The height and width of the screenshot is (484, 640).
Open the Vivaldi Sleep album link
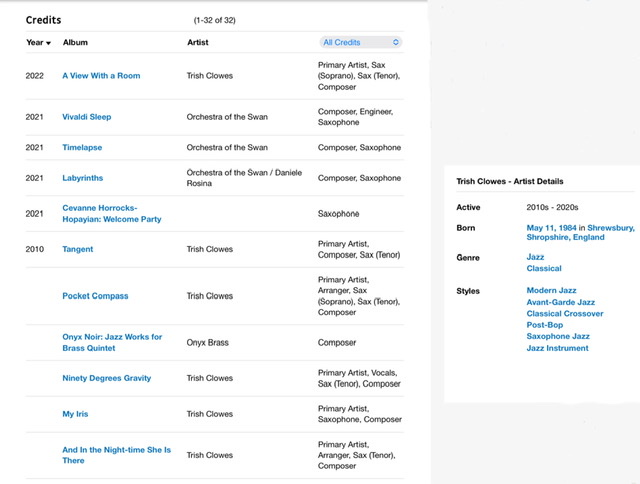point(87,117)
